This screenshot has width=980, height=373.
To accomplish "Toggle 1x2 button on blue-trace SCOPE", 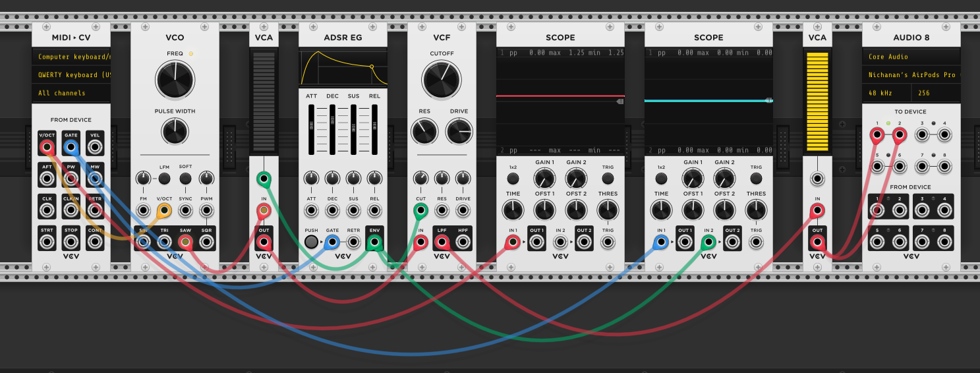I will [661, 179].
